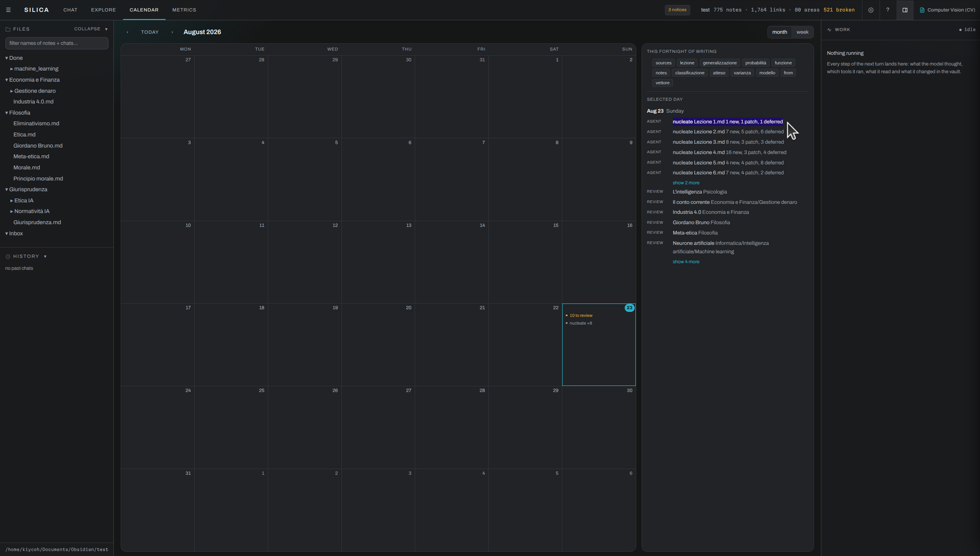Open the settings gear icon
The image size is (980, 556).
click(871, 10)
